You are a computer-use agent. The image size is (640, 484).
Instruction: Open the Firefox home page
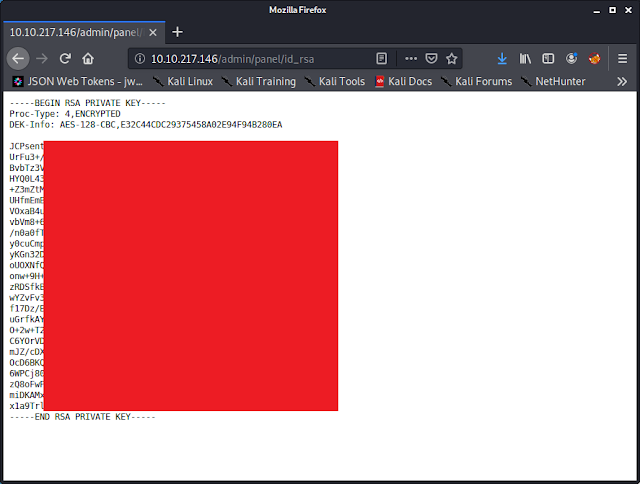coord(88,59)
